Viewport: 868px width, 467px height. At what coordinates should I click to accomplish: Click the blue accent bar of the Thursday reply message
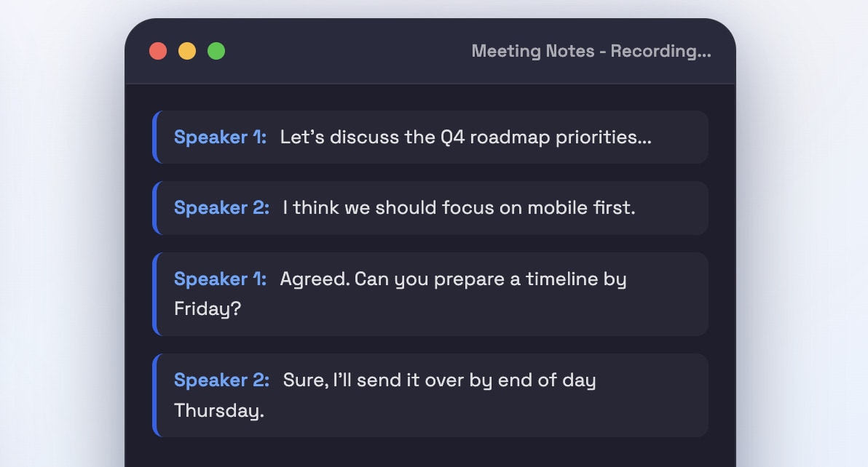(x=156, y=395)
